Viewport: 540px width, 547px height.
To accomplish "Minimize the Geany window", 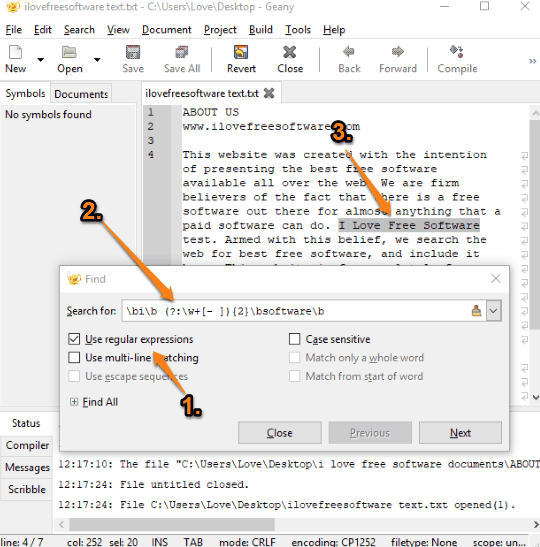I will 444,6.
